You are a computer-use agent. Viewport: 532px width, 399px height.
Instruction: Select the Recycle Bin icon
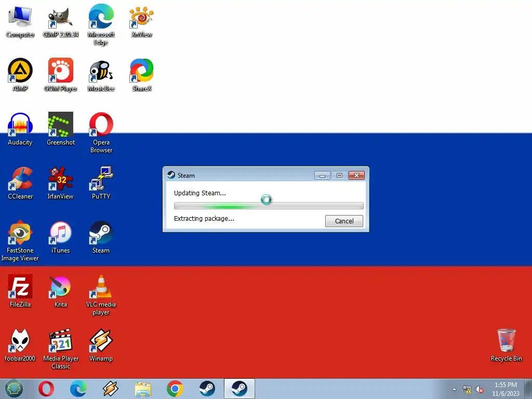pos(506,345)
